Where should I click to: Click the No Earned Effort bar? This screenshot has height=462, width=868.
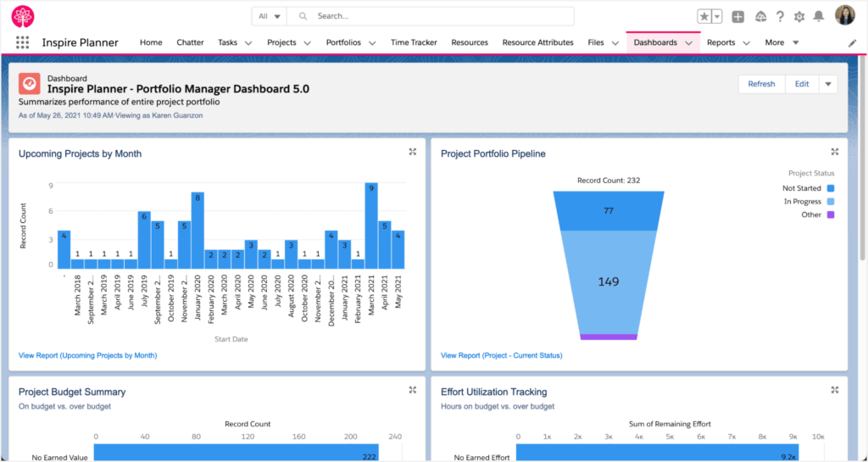(x=658, y=454)
